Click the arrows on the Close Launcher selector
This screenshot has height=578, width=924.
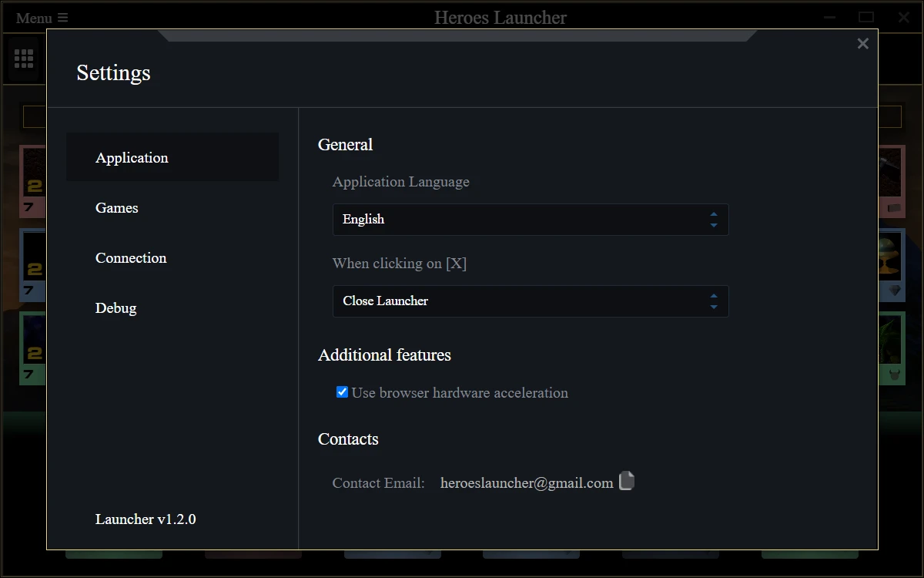[713, 301]
